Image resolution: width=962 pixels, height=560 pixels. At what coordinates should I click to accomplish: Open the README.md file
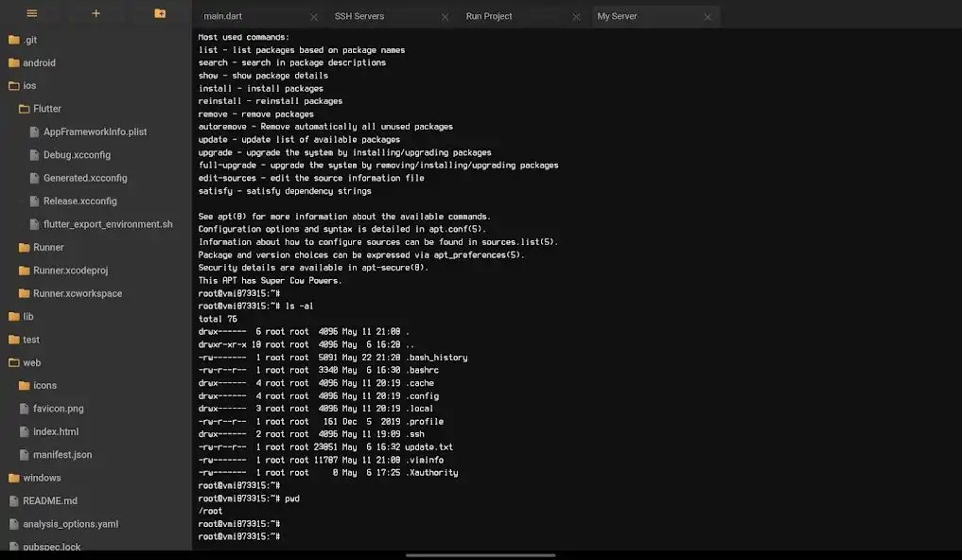coord(50,500)
